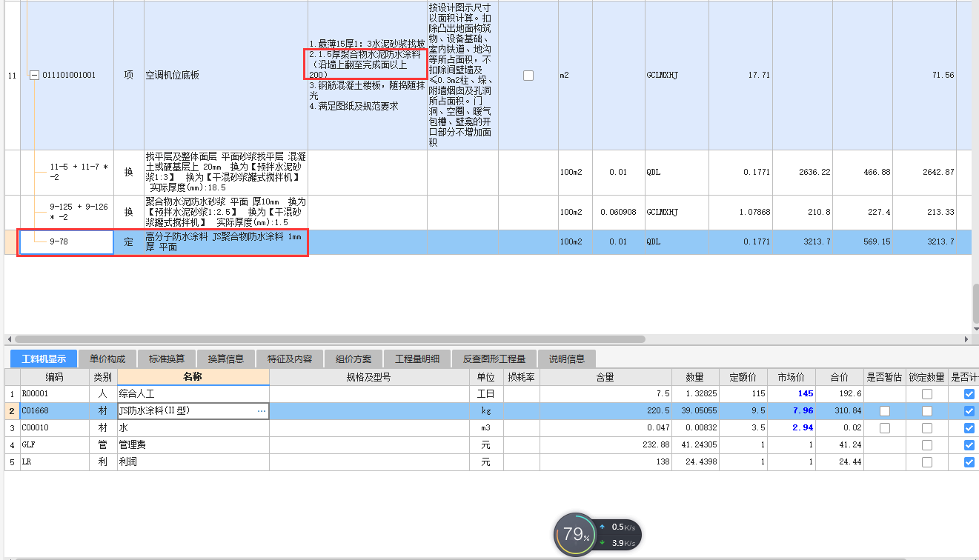
Task: Tick 锁定数量 for 利润 row
Action: pos(927,462)
